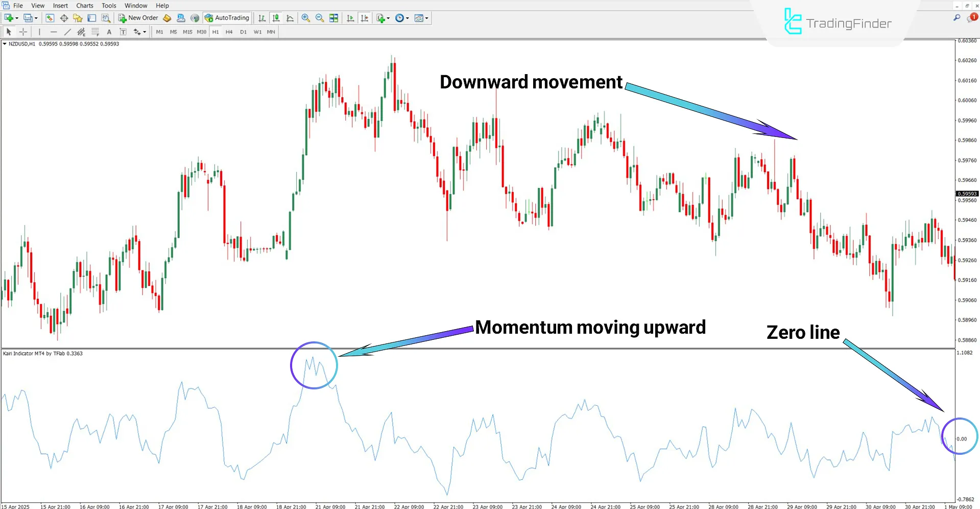Select the Crosshair tool

[x=23, y=31]
